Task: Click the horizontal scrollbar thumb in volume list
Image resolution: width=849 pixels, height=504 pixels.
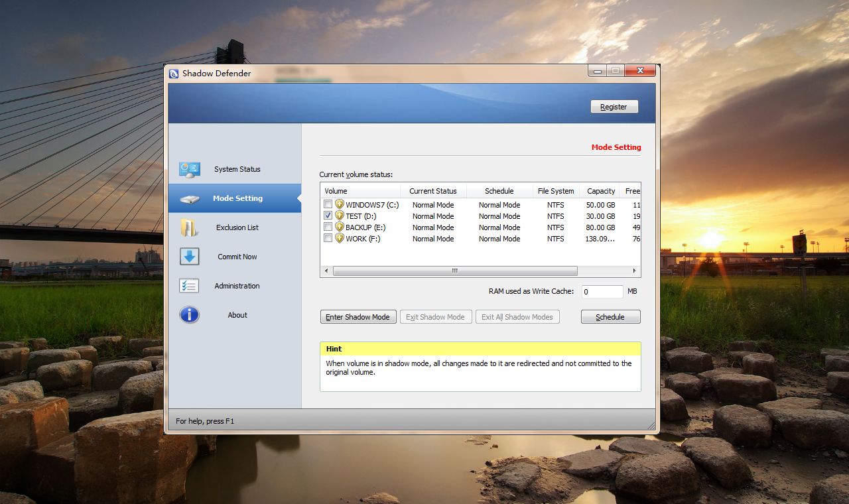Action: point(455,271)
